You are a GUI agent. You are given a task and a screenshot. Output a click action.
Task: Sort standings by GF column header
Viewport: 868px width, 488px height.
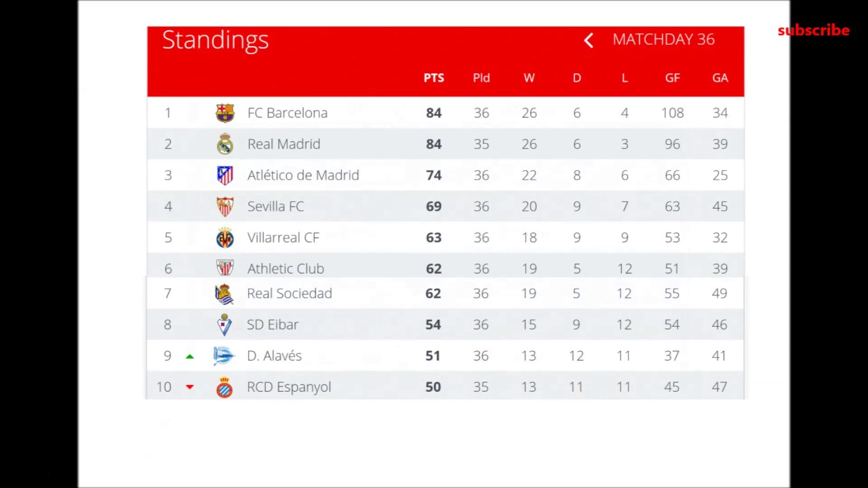[672, 78]
